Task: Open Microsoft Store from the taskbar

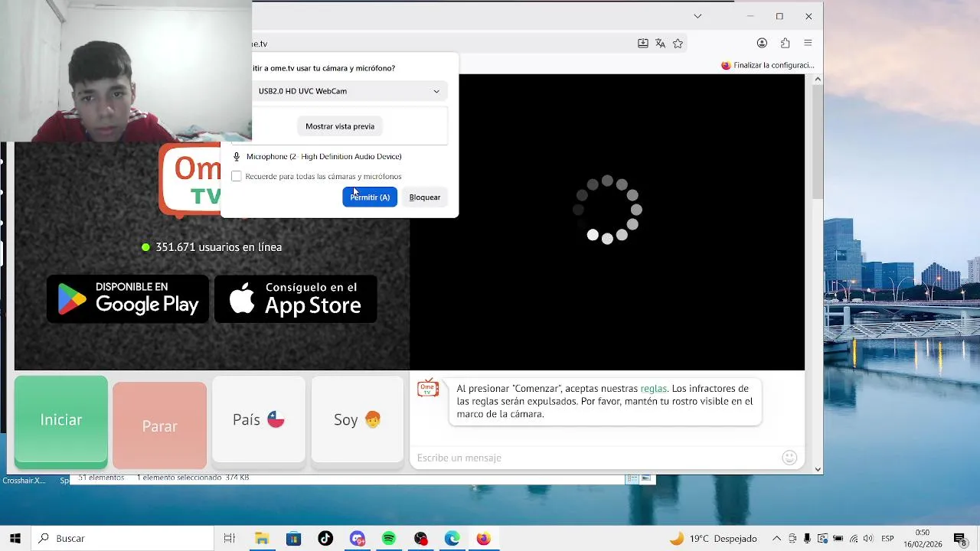Action: 293,539
